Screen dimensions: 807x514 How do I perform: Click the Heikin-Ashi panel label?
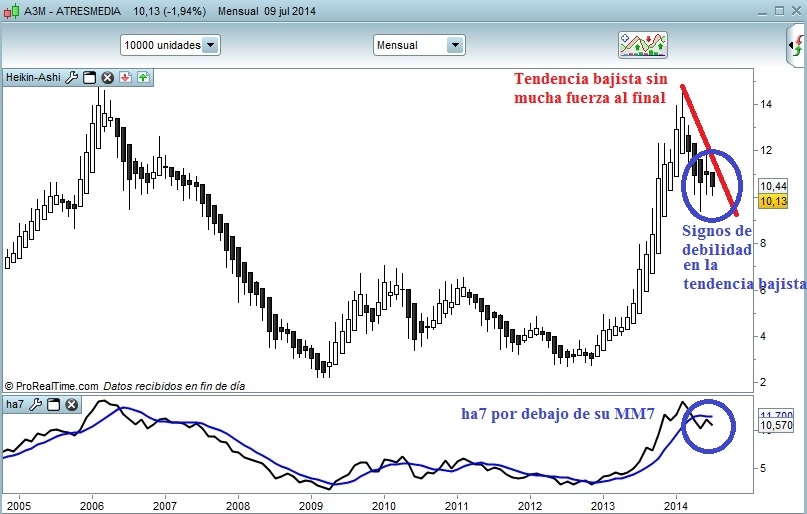tap(33, 78)
